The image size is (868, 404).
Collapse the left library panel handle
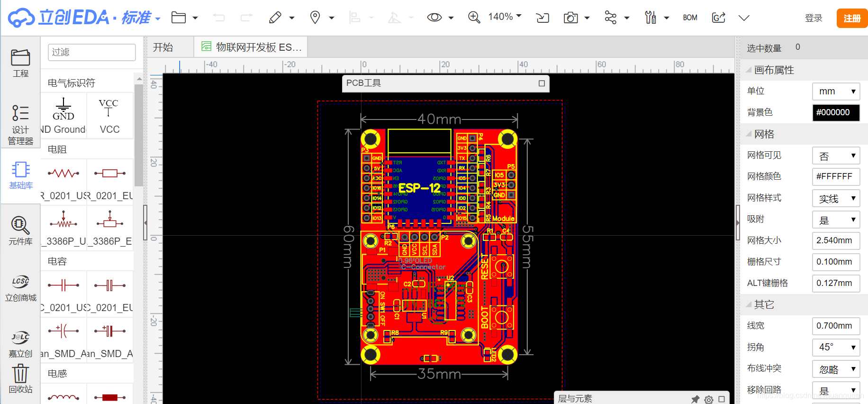point(145,222)
